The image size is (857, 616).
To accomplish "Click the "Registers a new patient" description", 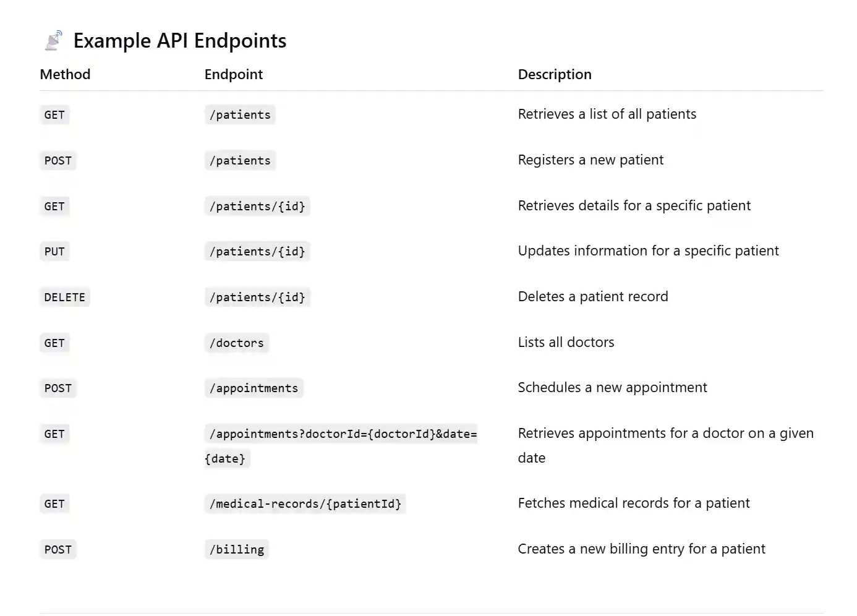I will (590, 160).
